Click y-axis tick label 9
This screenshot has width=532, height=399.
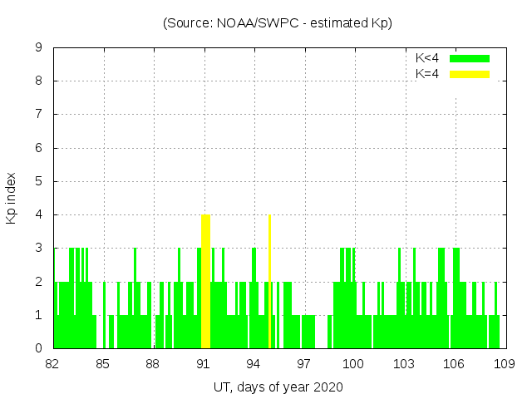tap(38, 48)
